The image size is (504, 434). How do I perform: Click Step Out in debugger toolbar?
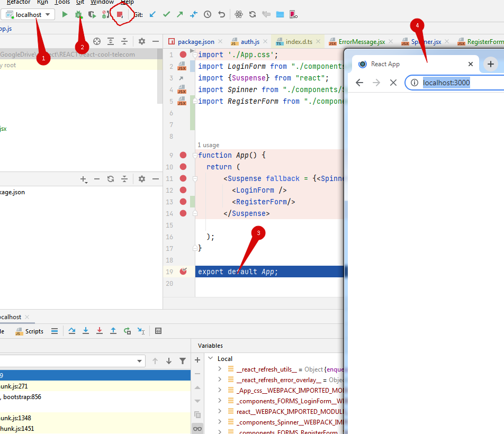(113, 331)
